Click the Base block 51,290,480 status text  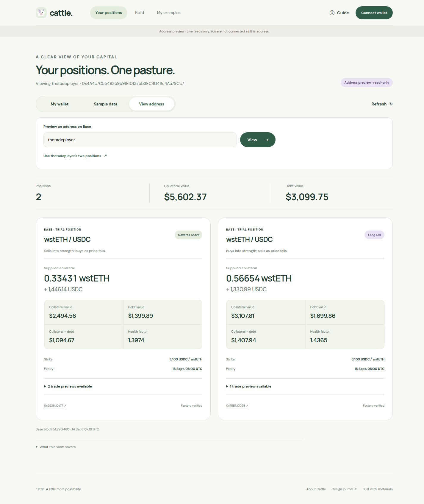point(67,429)
